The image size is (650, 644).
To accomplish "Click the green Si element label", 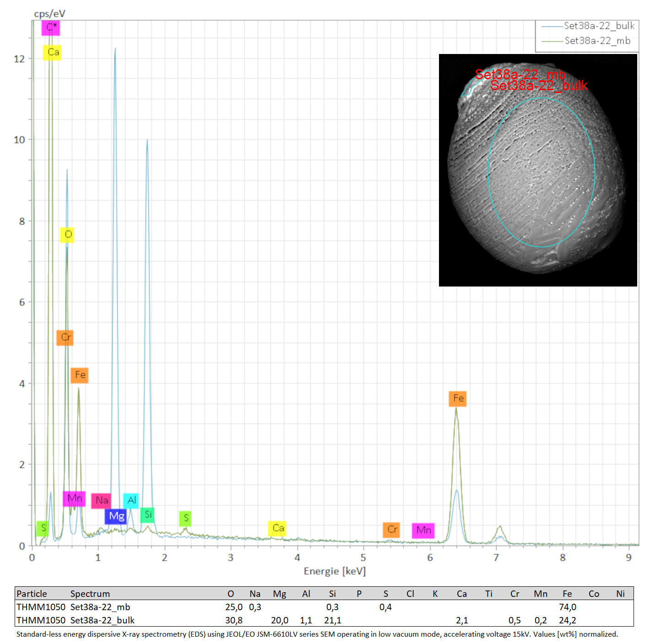I will click(147, 515).
